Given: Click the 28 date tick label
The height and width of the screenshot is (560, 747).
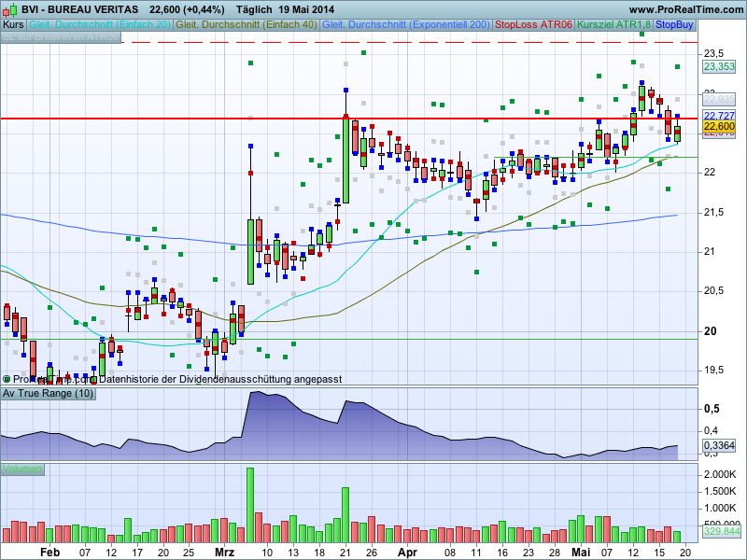Looking at the screenshot, I should click(x=555, y=553).
